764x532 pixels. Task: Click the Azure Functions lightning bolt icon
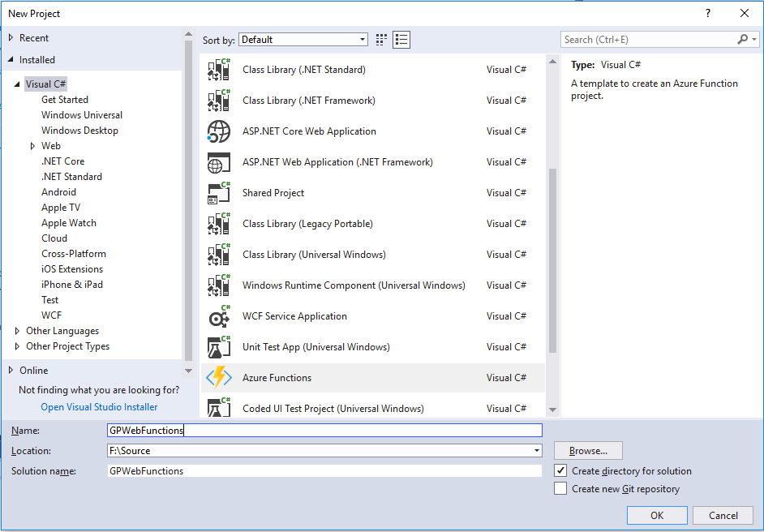point(219,378)
